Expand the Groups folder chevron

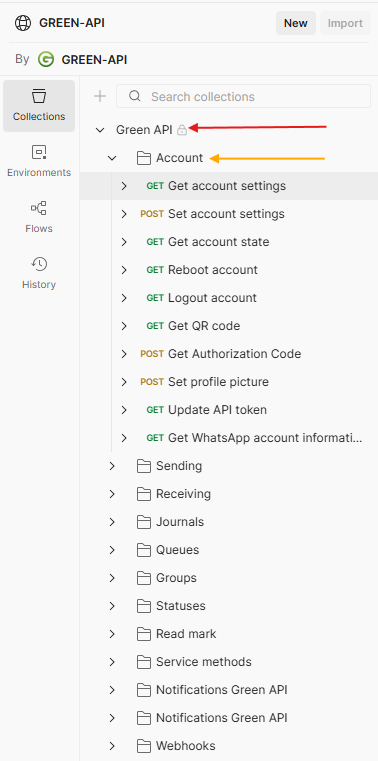coord(112,578)
